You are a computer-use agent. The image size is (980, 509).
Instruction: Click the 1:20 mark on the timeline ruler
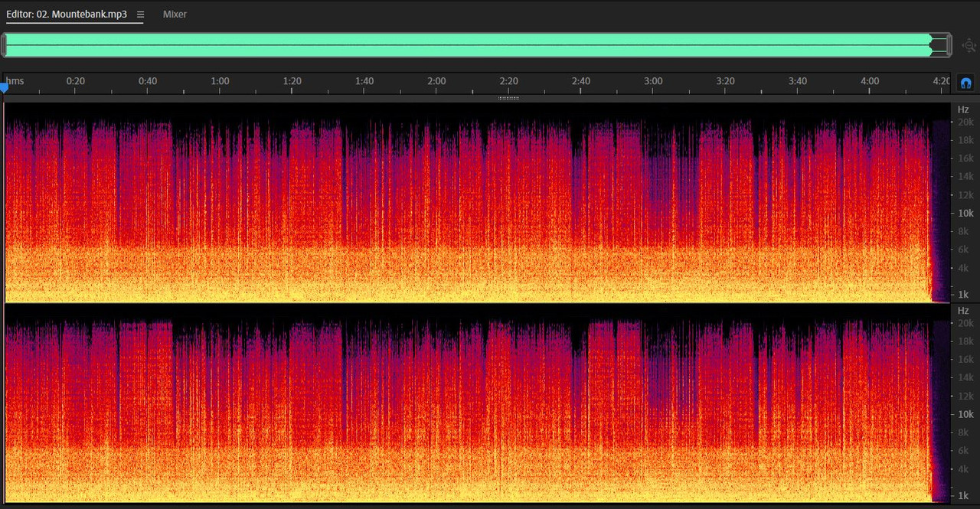pos(292,81)
